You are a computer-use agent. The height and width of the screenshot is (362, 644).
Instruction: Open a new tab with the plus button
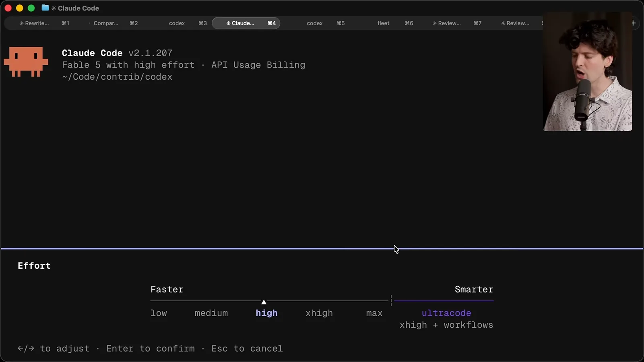coord(634,23)
